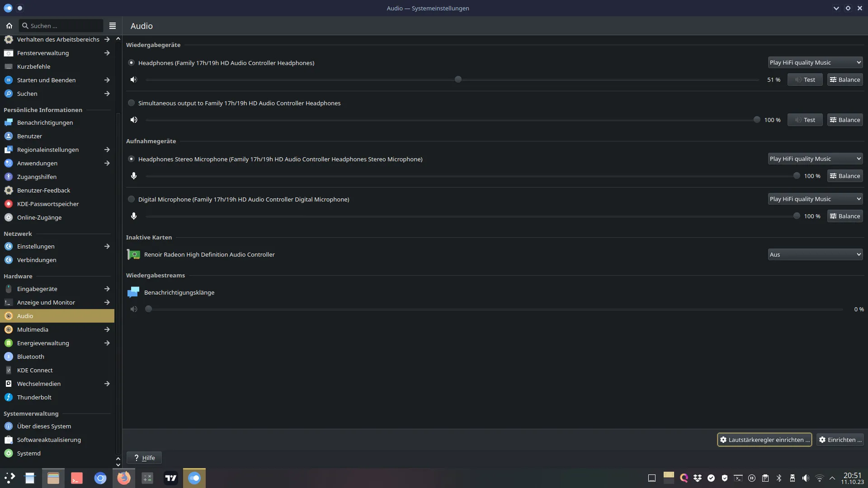Screen dimensions: 868x488
Task: Unmute the Benachrichtigungsklänge stream speaker icon
Action: [x=133, y=309]
